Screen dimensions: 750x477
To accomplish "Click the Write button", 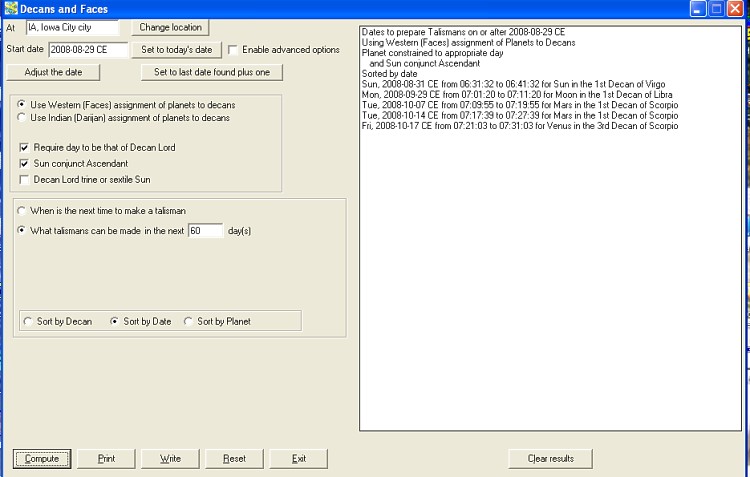I will [170, 459].
